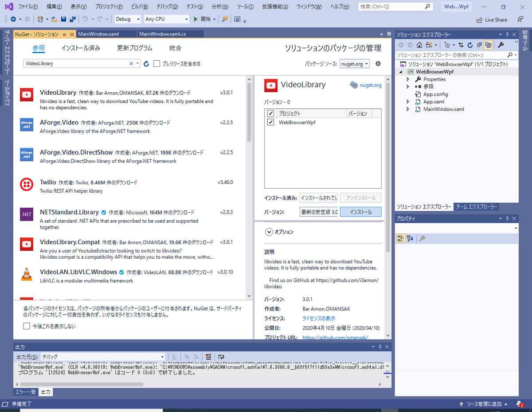Open the package version dropdown

(x=319, y=212)
